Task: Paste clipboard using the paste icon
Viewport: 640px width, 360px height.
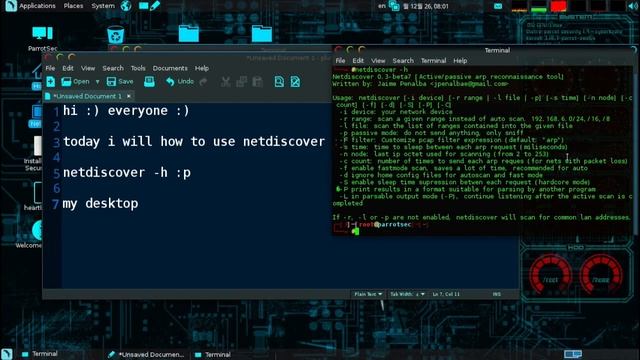Action: click(258, 82)
